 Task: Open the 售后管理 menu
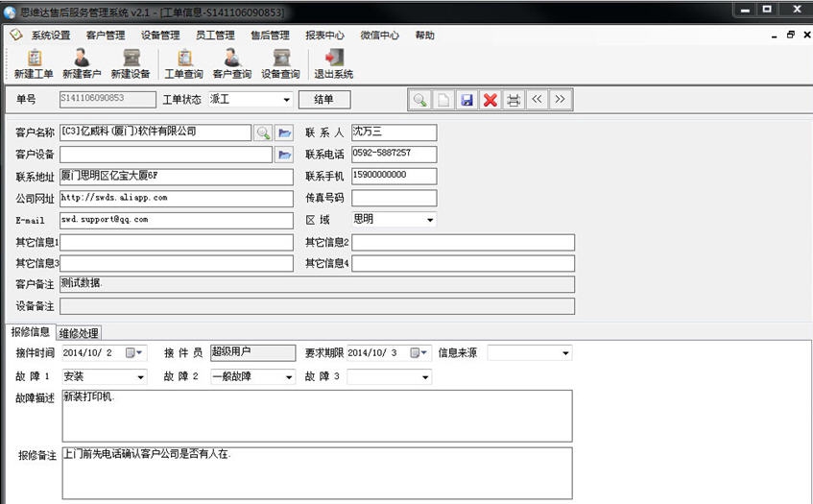tap(270, 36)
